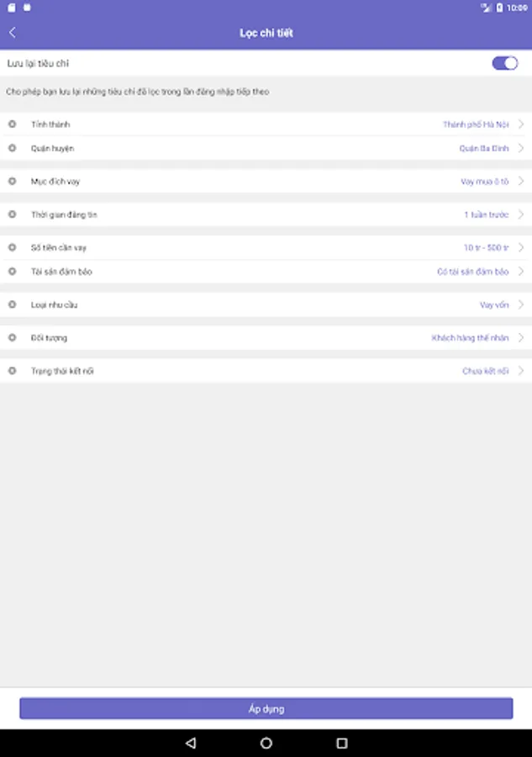Tap the 10 tr - 500 tr amount value
Screen dimensions: 532x757
click(486, 247)
